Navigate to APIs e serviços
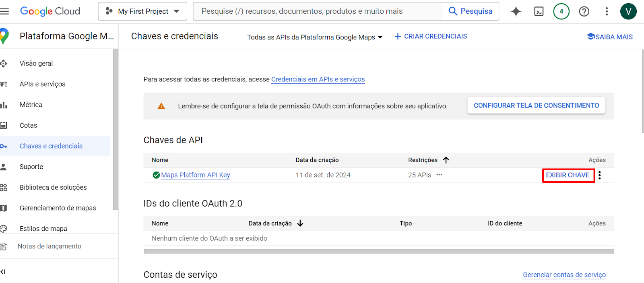This screenshot has width=644, height=283. [42, 84]
